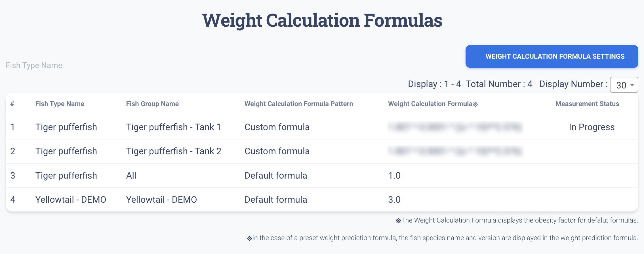This screenshot has width=644, height=254.
Task: Open Weight Calculation Formula Settings
Action: point(552,56)
